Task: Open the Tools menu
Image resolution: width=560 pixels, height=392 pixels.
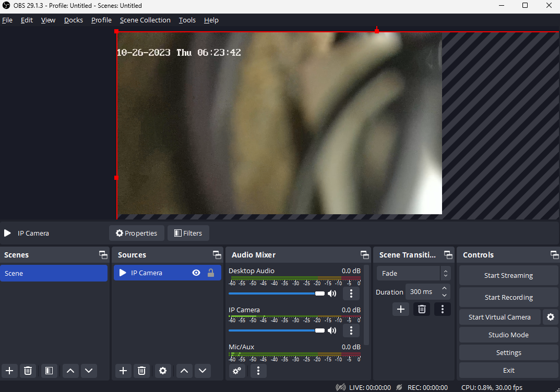Action: click(187, 20)
